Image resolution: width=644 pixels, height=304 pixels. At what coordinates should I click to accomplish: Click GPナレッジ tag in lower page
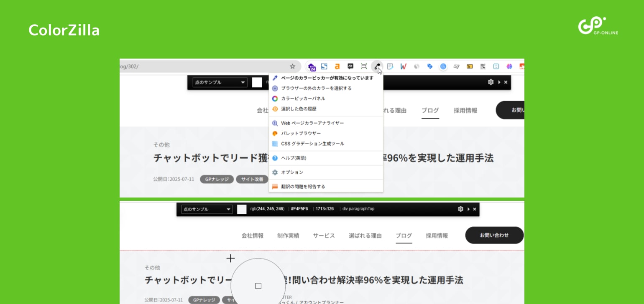point(204,300)
